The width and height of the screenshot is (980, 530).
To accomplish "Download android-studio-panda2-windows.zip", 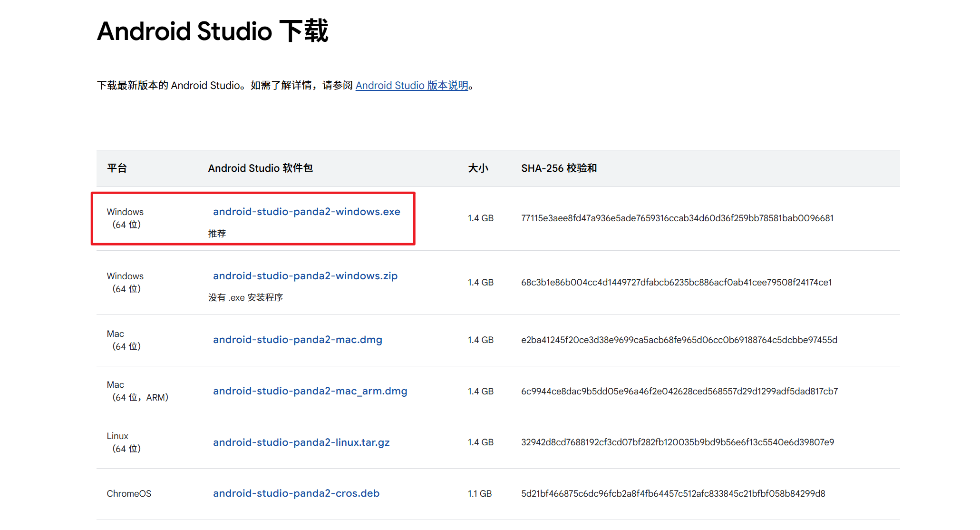I will 305,276.
